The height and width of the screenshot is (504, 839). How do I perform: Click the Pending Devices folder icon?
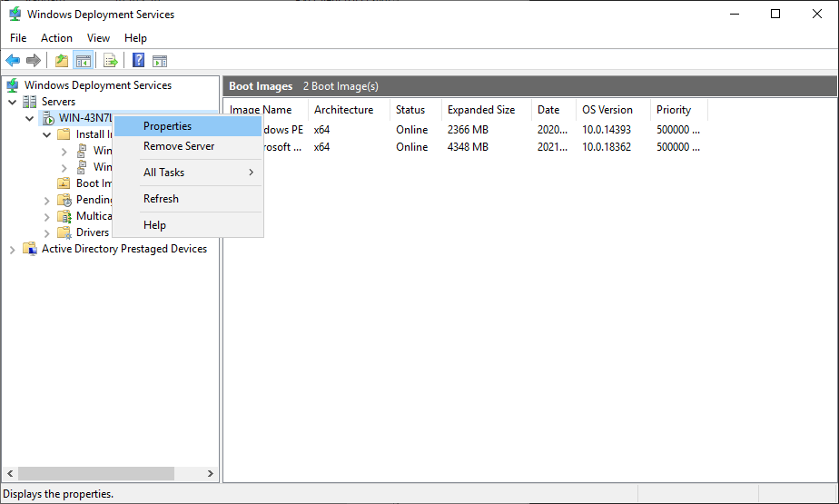[64, 200]
